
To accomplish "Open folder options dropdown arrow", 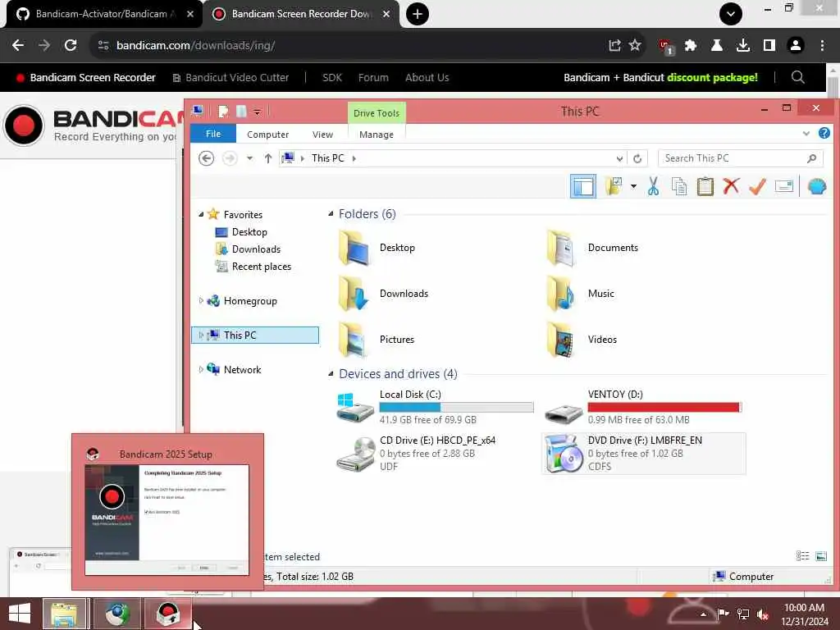I will point(633,186).
